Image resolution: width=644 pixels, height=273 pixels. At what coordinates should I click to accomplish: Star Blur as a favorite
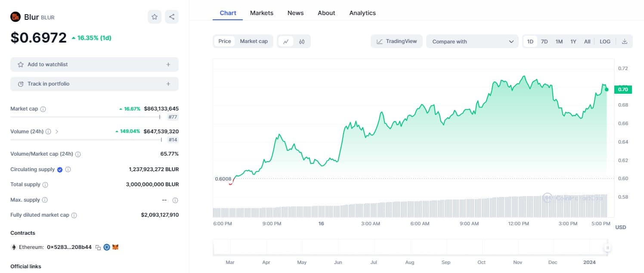[x=155, y=17]
